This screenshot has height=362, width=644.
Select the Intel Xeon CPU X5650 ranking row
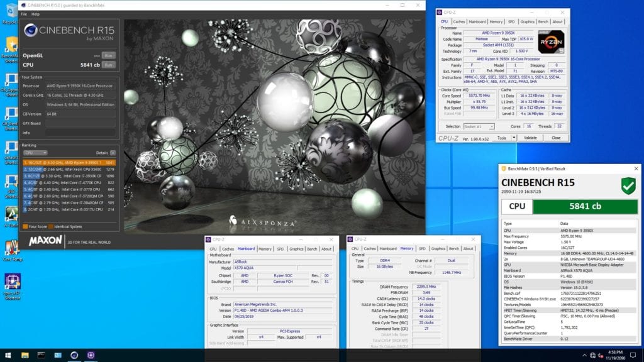point(69,169)
